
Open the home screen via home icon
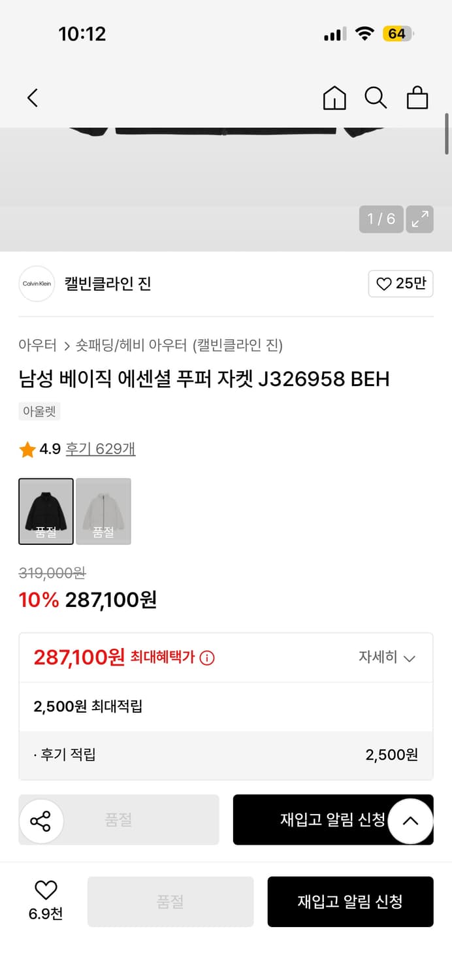click(x=334, y=97)
